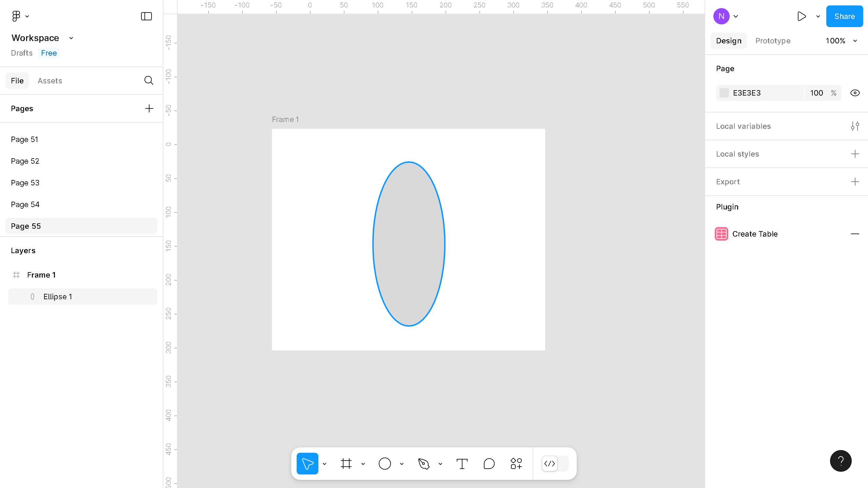Switch to the Prototype tab
The height and width of the screenshot is (488, 868).
[x=773, y=41]
